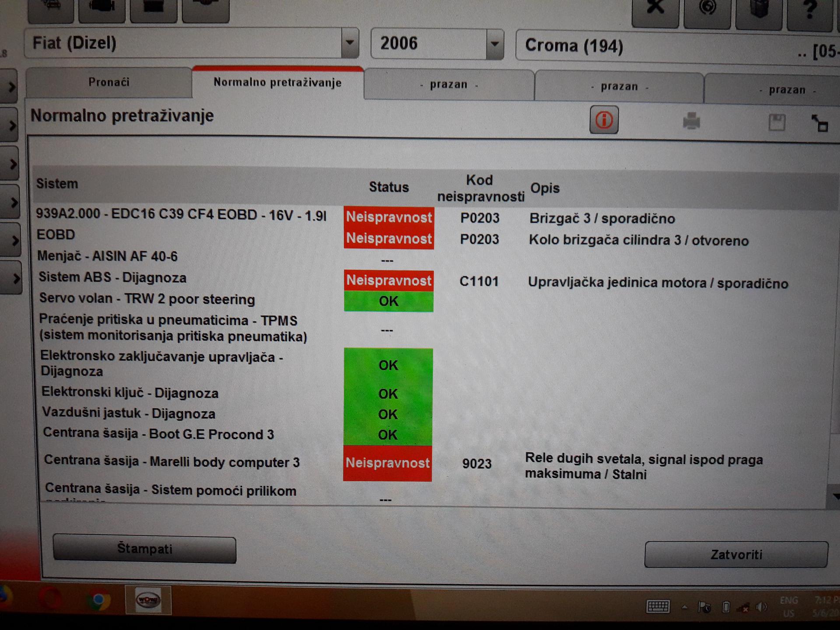Click the detach window icon
Viewport: 840px width, 630px height.
819,123
